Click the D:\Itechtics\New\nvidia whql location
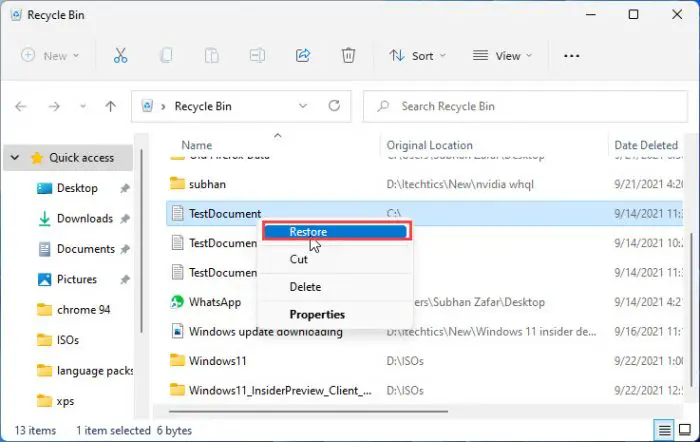Viewport: 700px width, 442px height. (460, 184)
